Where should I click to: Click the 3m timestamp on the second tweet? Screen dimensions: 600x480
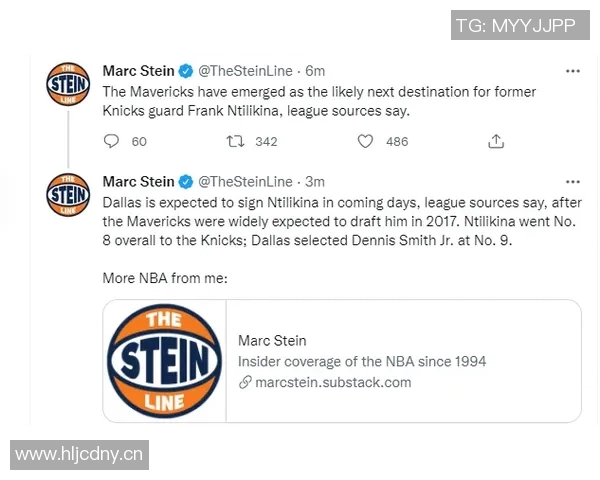316,181
